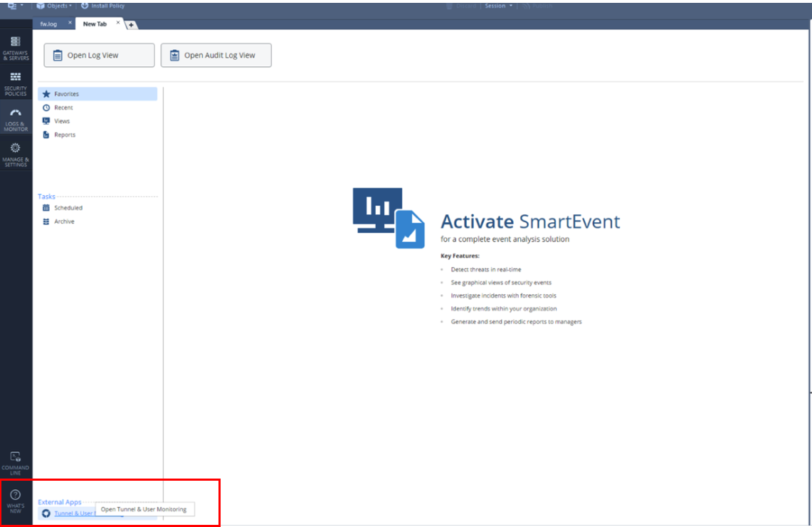The width and height of the screenshot is (812, 527).
Task: Select Logs & Monitor sidebar icon
Action: (x=16, y=118)
